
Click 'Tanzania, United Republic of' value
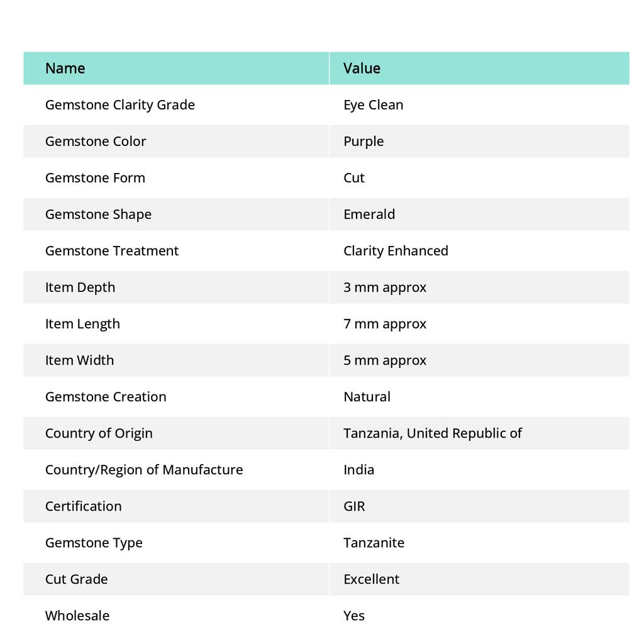(x=433, y=433)
